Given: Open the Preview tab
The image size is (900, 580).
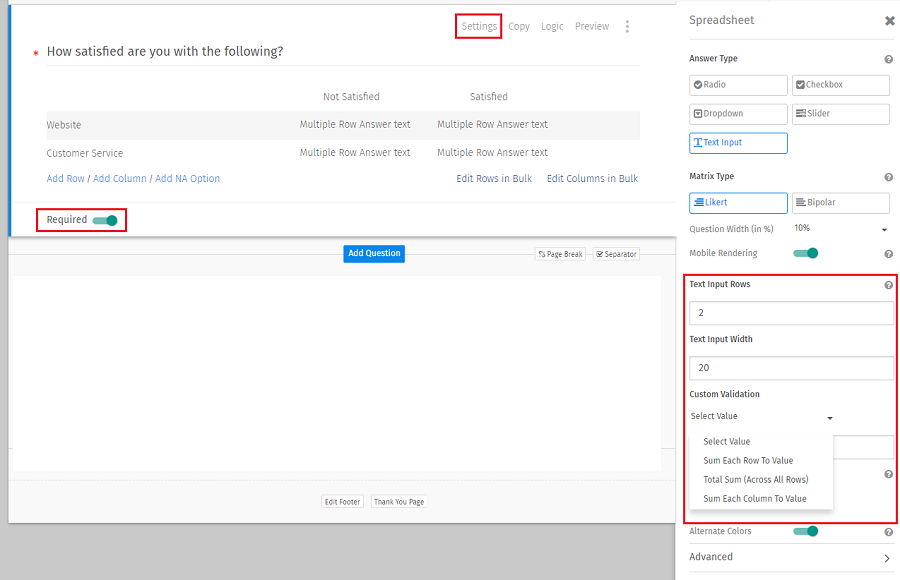Looking at the screenshot, I should pyautogui.click(x=592, y=26).
